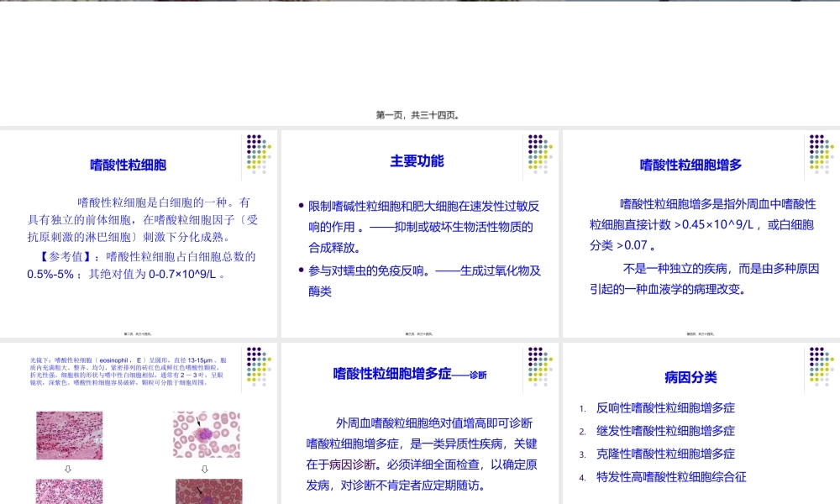Select the title 主要功能
Viewport: 840px width, 504px height.
click(417, 160)
